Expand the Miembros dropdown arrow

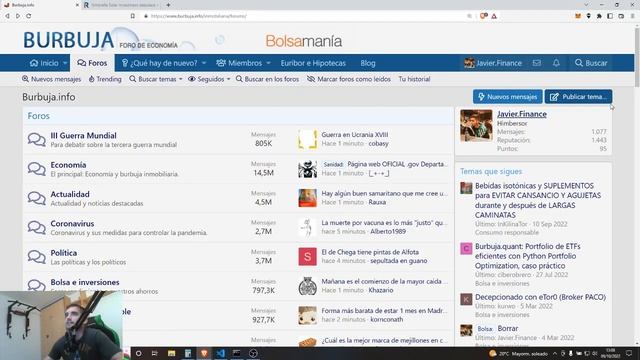coord(268,63)
